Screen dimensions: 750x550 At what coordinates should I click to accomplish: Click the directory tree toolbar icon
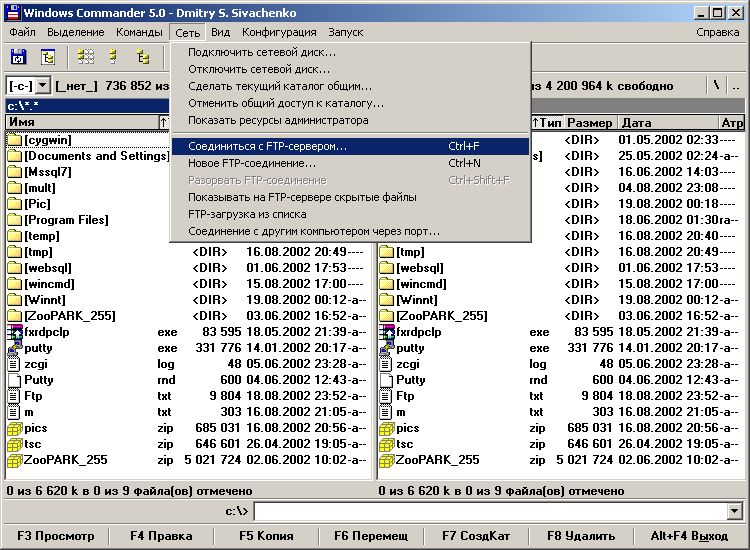(x=144, y=57)
